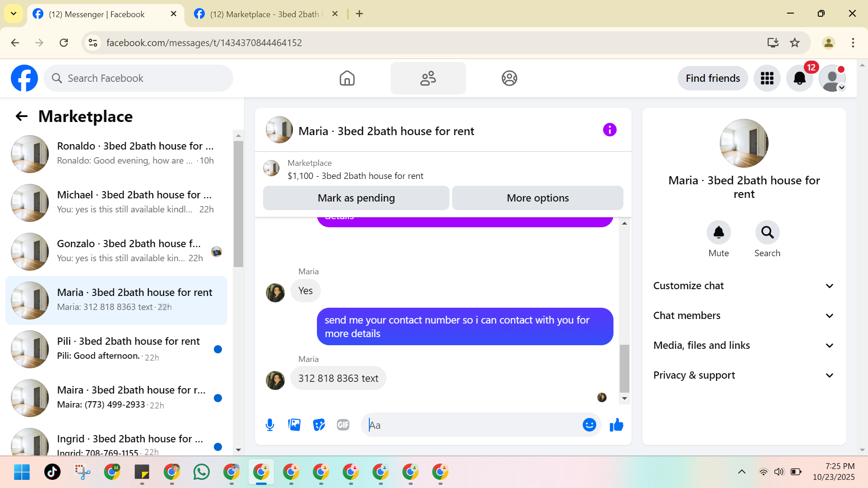Send a thumbs-up like
868x488 pixels.
(616, 425)
